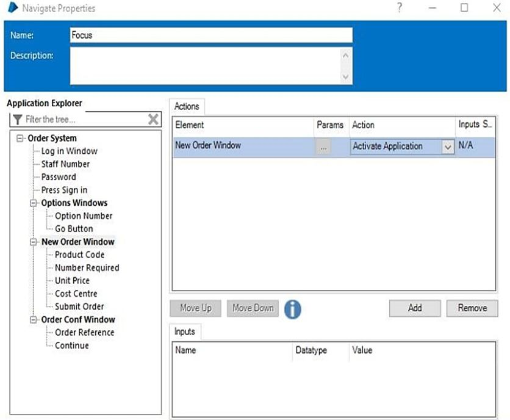Click the Remove button
The width and height of the screenshot is (510, 420).
tap(472, 308)
